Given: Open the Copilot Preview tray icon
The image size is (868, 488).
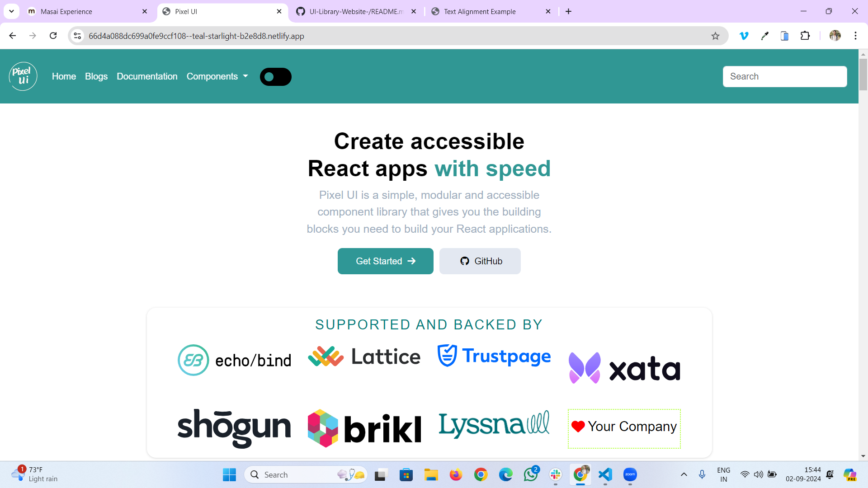Looking at the screenshot, I should click(x=850, y=474).
